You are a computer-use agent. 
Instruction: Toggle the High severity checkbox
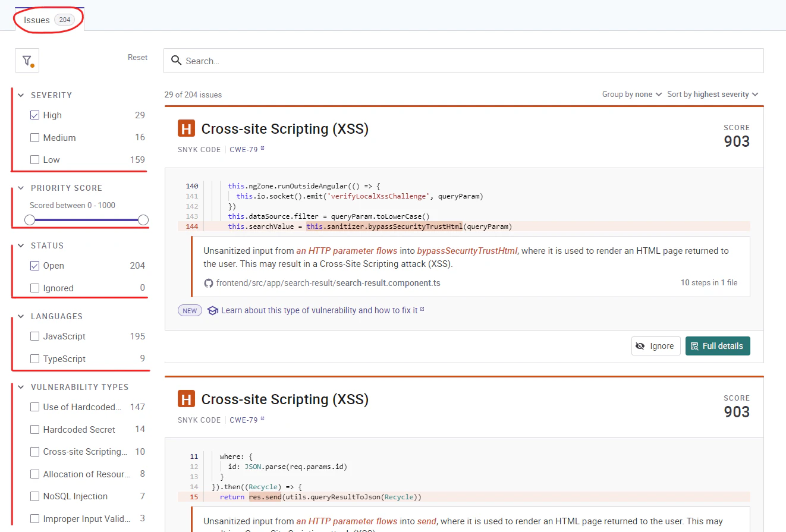click(x=34, y=115)
